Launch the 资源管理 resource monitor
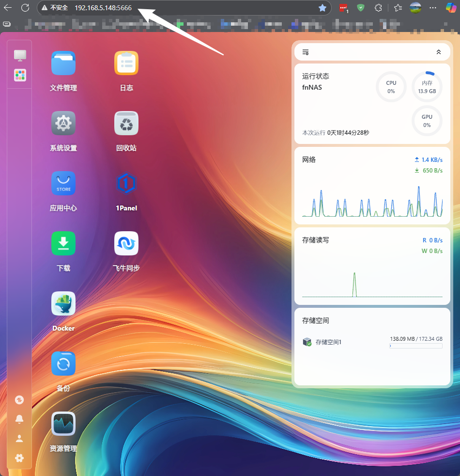 (x=63, y=424)
